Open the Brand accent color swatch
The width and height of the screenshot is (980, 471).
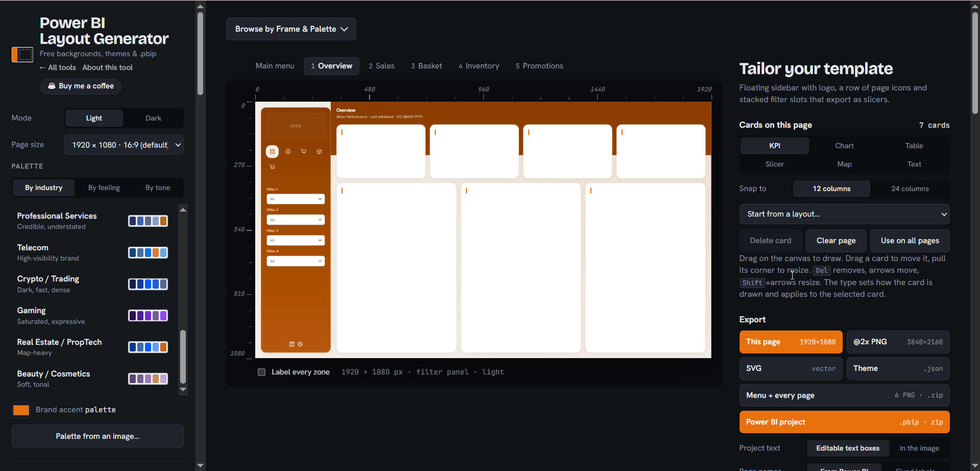click(x=21, y=410)
